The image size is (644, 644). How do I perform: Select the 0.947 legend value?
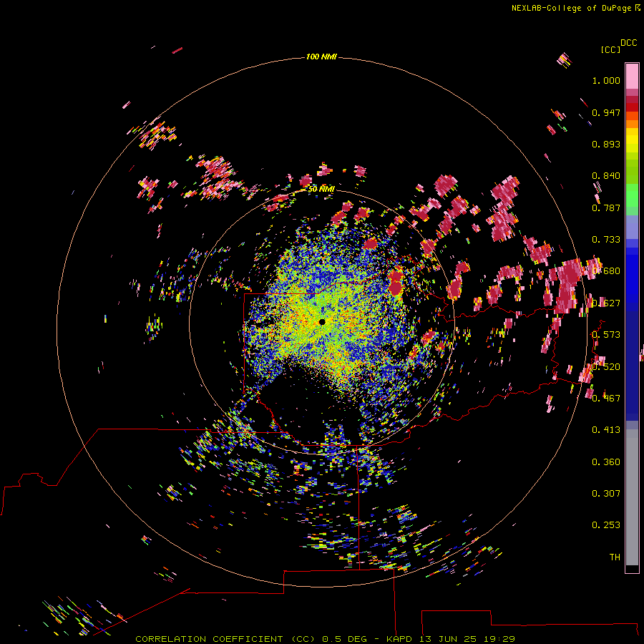click(x=606, y=112)
